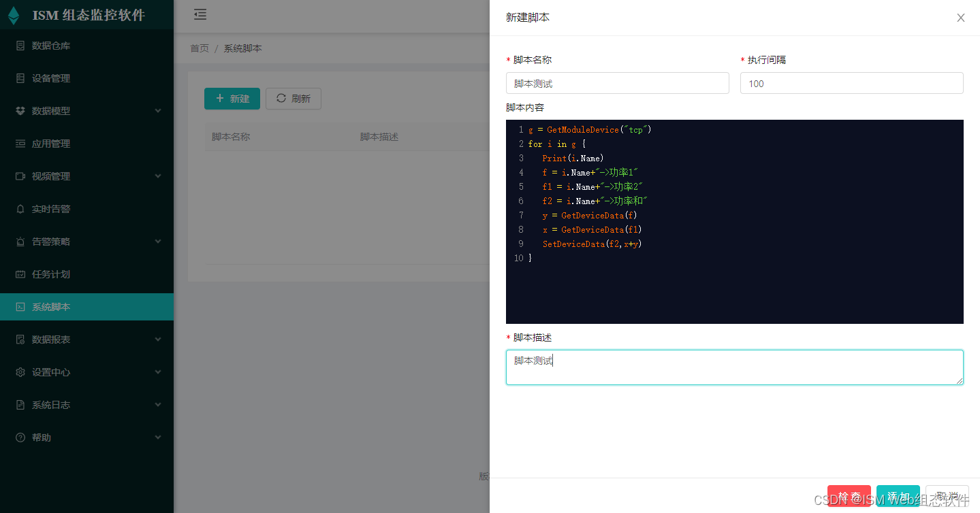
Task: Click the 'y = GetDeviceData(f)' code line
Action: click(x=590, y=215)
